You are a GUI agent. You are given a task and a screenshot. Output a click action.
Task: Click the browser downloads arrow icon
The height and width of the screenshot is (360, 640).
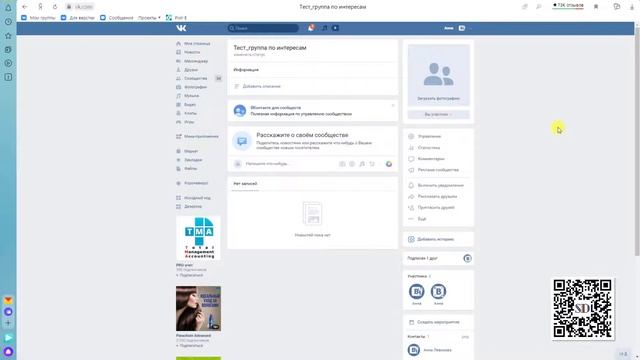point(632,7)
